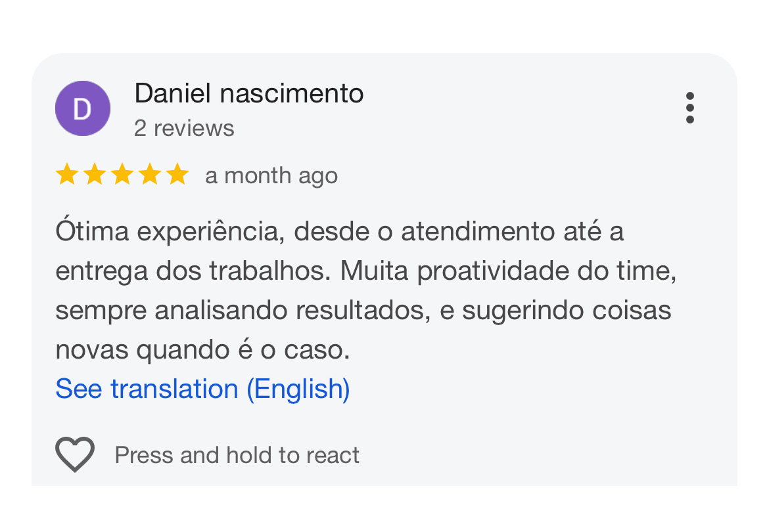Open the three-dot review options menu

[x=689, y=108]
